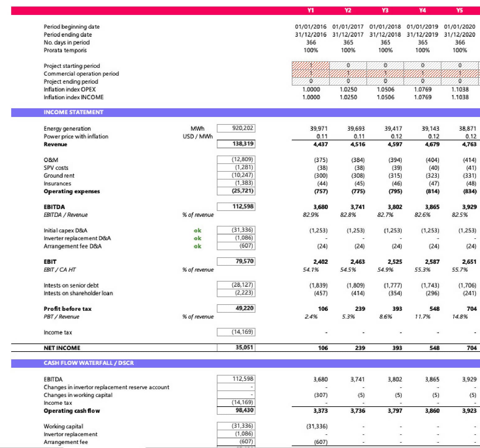Select Operating cash flow total 98,430
This screenshot has width=480, height=448.
tap(236, 410)
